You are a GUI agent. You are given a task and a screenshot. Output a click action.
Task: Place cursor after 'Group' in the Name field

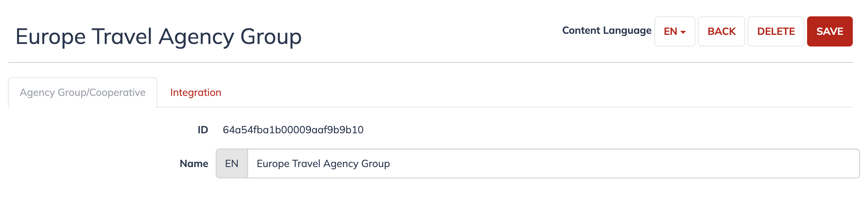391,163
